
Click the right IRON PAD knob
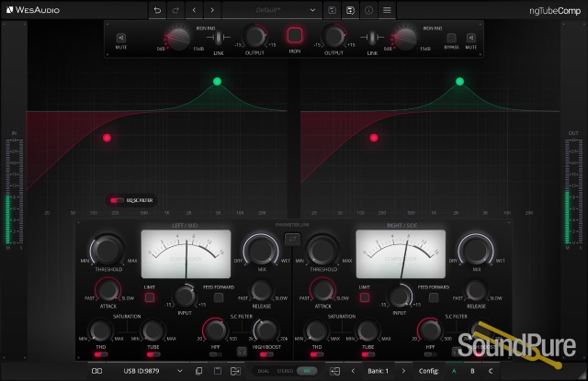[405, 39]
